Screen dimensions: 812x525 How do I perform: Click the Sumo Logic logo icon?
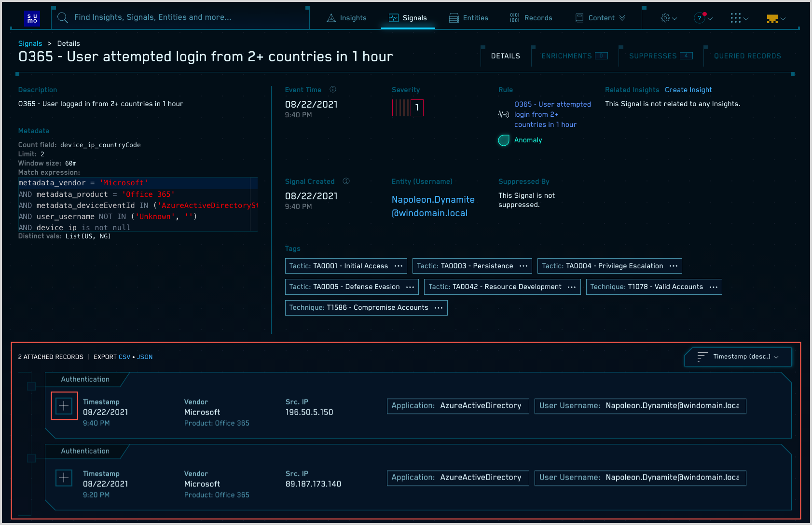click(32, 18)
